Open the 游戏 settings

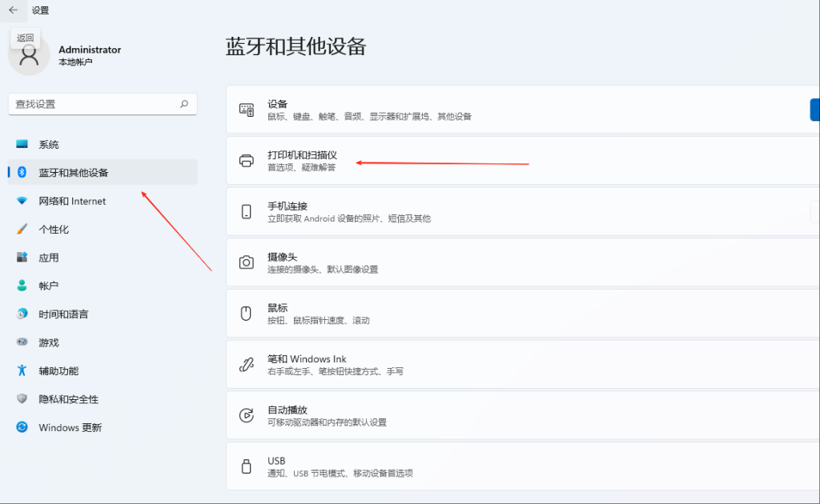[x=102, y=342]
